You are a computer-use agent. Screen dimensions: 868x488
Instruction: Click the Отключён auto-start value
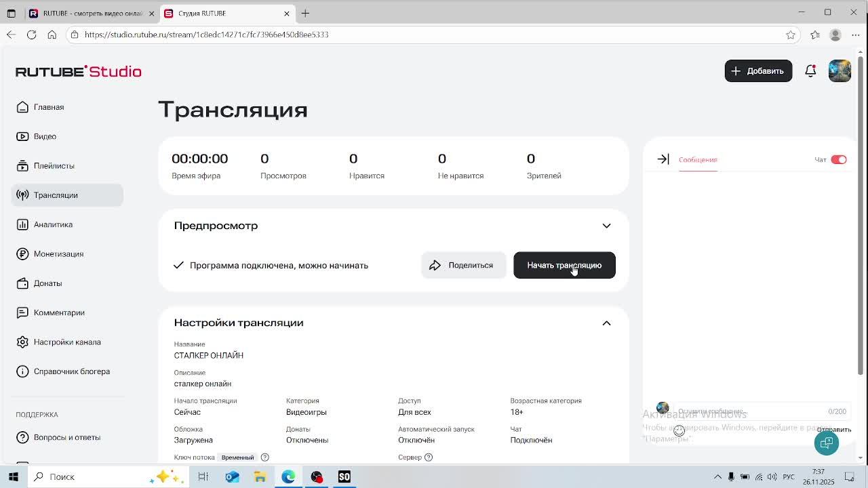(x=416, y=440)
